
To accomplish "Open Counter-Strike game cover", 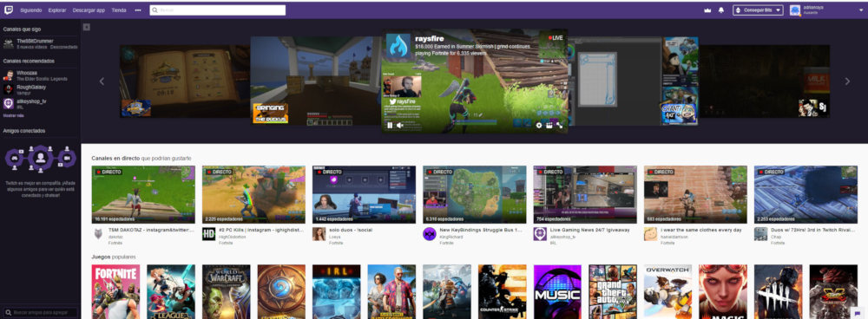I will [502, 292].
